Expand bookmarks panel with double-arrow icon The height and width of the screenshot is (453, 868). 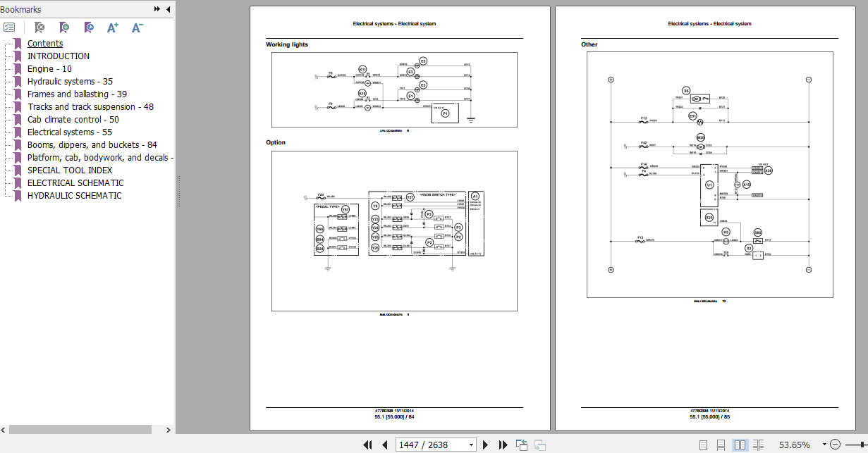click(x=157, y=9)
